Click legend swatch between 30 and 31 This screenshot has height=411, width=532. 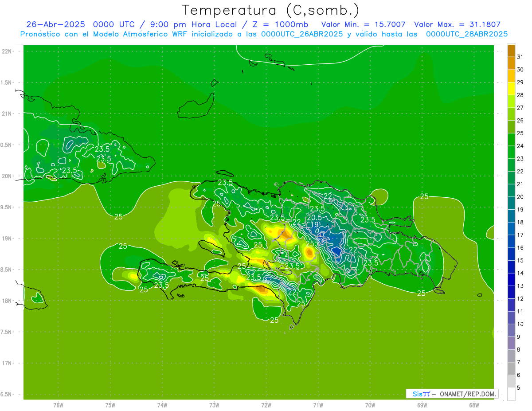511,63
